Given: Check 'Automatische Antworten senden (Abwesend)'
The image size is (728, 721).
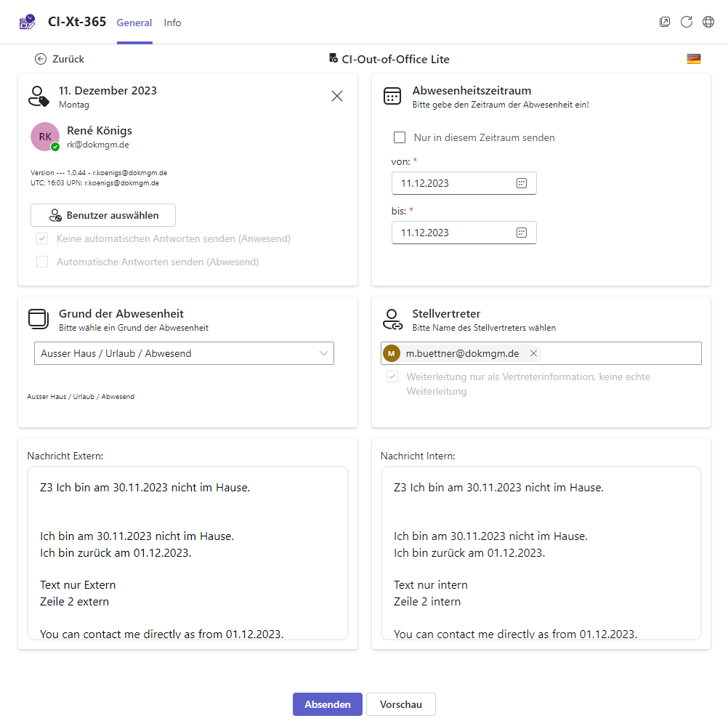Looking at the screenshot, I should pyautogui.click(x=42, y=262).
